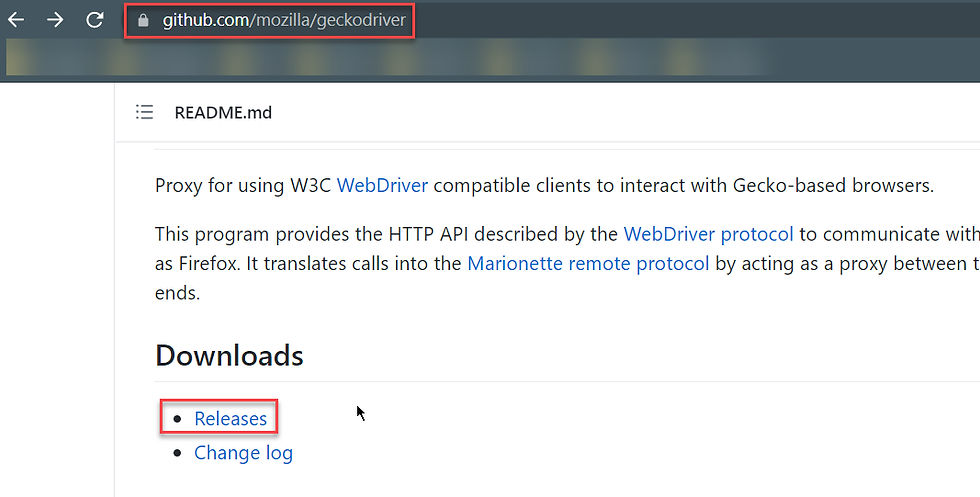The width and height of the screenshot is (980, 497).
Task: Open the README table of contents icon
Action: coord(144,112)
